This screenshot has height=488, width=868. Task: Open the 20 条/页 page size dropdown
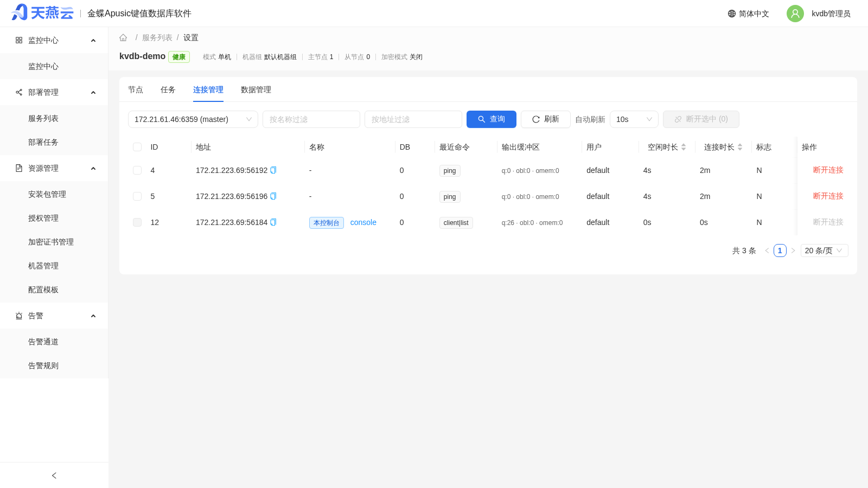[x=825, y=251]
